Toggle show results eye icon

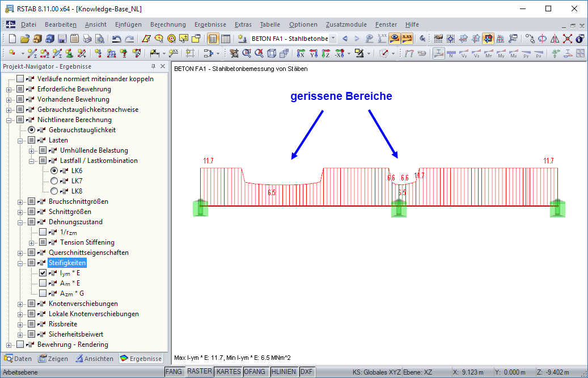point(394,39)
